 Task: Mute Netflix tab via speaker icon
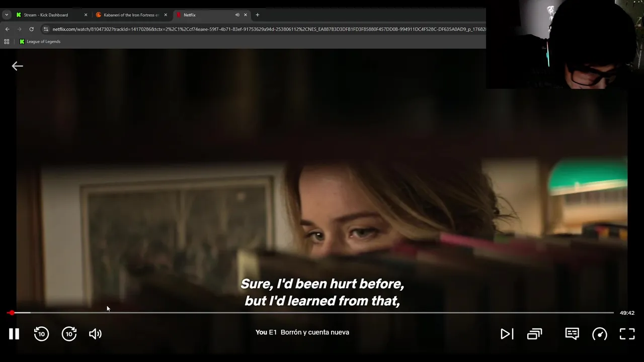[x=237, y=15]
